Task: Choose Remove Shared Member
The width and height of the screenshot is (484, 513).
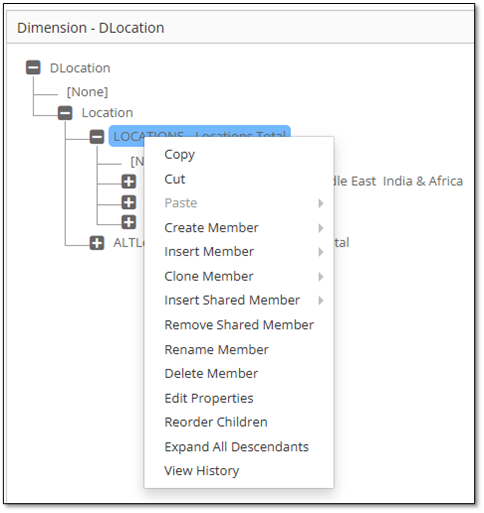Action: [239, 325]
